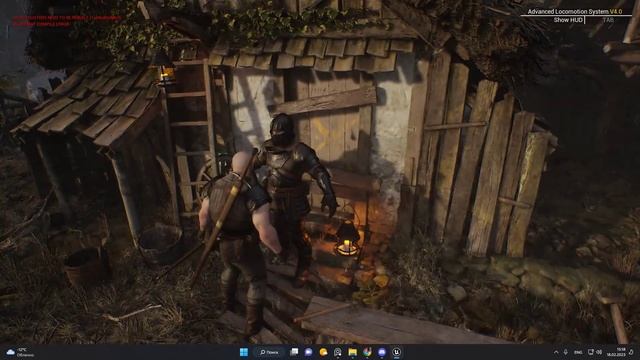Click the red error message text

(x=67, y=21)
